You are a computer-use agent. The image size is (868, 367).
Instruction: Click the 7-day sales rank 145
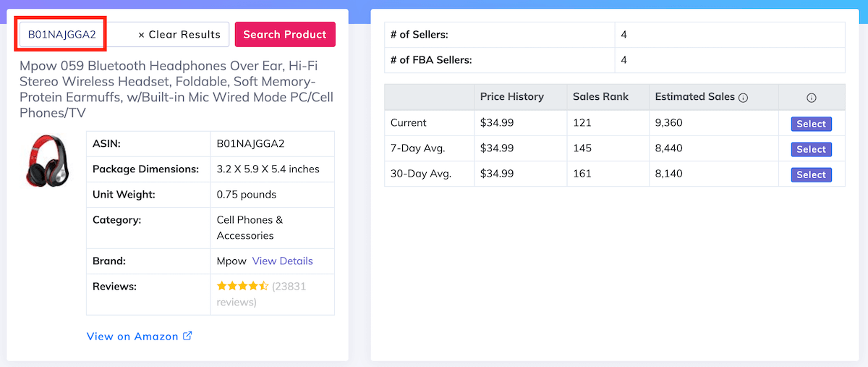pyautogui.click(x=582, y=148)
